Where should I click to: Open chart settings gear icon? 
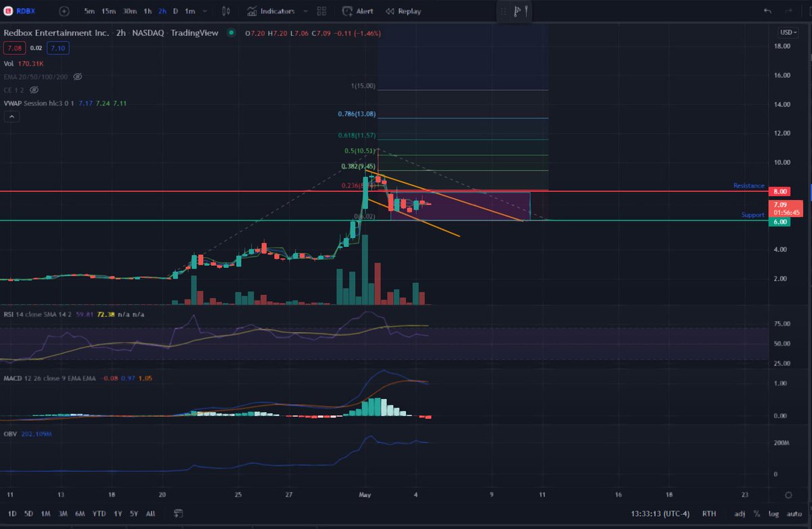(789, 495)
